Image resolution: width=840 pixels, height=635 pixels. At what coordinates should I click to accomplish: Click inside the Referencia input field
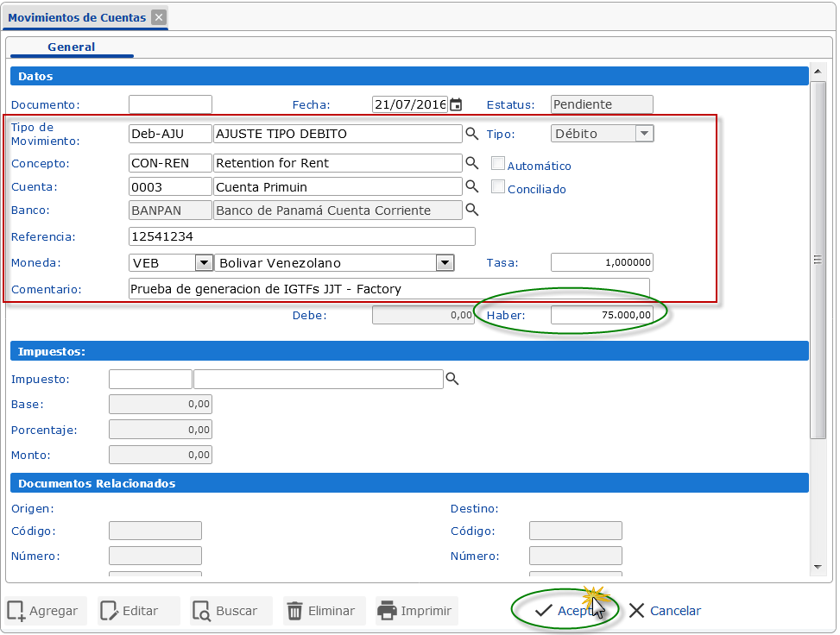pyautogui.click(x=302, y=236)
